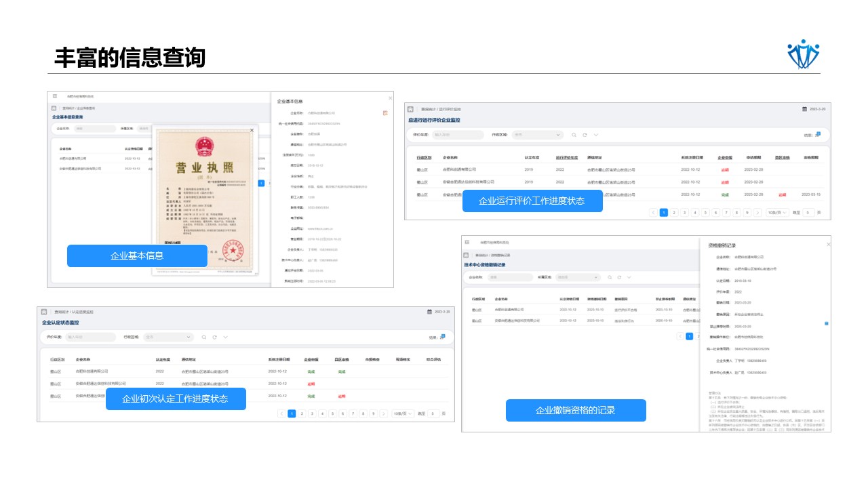Close the 企业基本信息 side panel
The width and height of the screenshot is (868, 488).
[390, 98]
